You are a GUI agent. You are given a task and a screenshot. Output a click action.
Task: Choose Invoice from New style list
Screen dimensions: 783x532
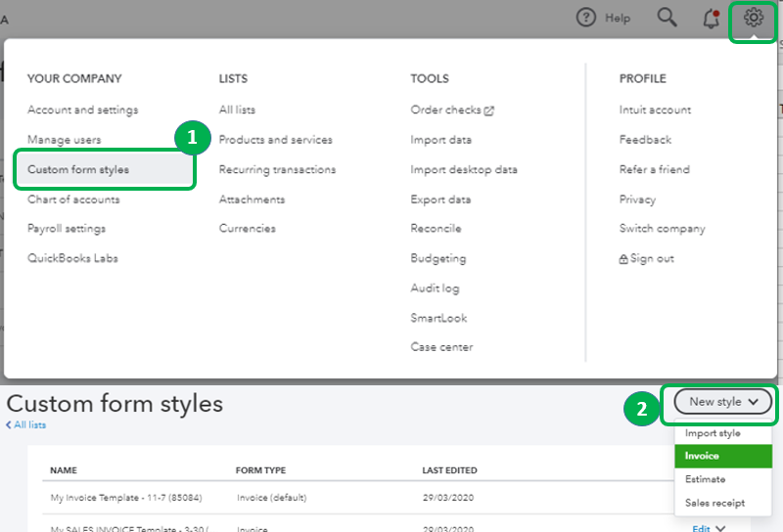(702, 456)
